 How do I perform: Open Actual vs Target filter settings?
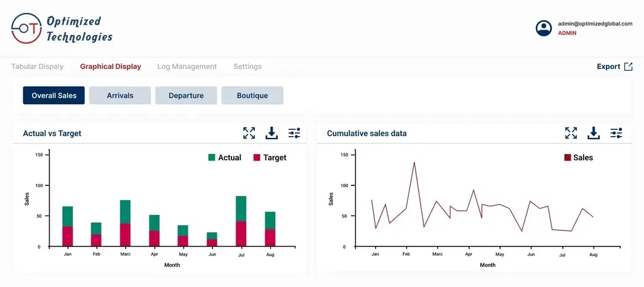click(294, 133)
